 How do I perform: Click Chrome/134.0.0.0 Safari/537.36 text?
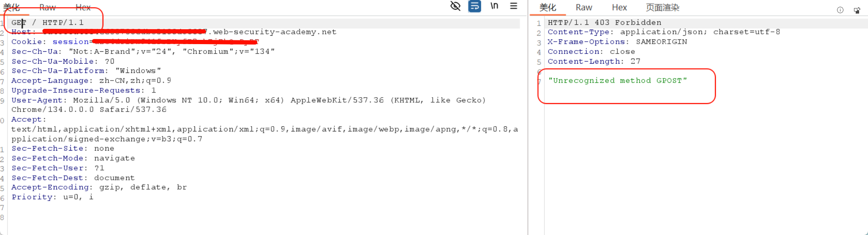point(89,109)
